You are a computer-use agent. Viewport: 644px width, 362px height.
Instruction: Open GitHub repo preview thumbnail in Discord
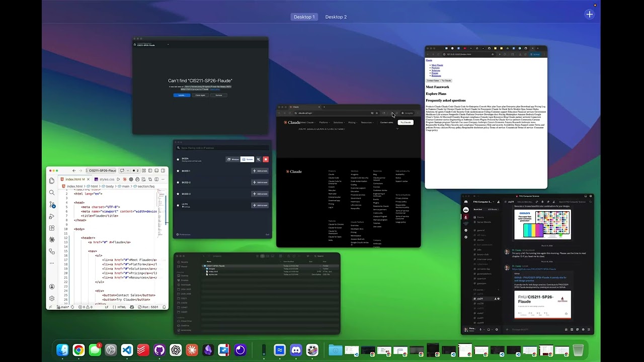click(x=542, y=305)
